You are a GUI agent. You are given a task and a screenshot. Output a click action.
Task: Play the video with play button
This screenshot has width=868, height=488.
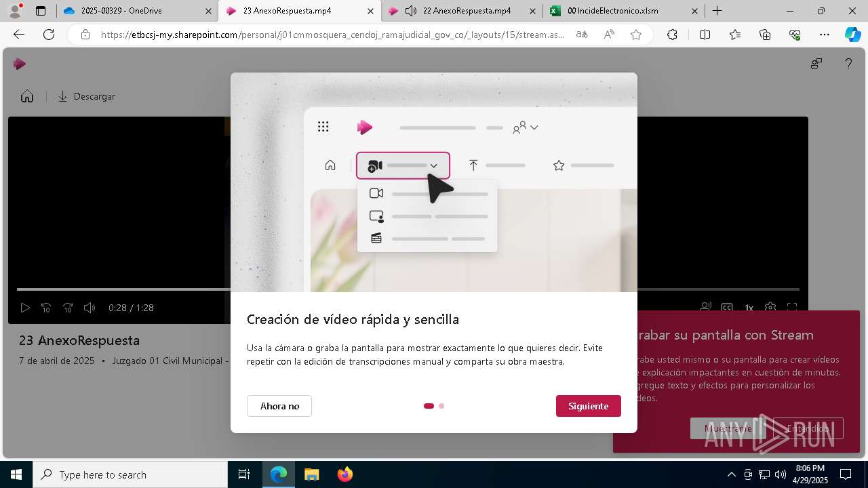tap(25, 308)
